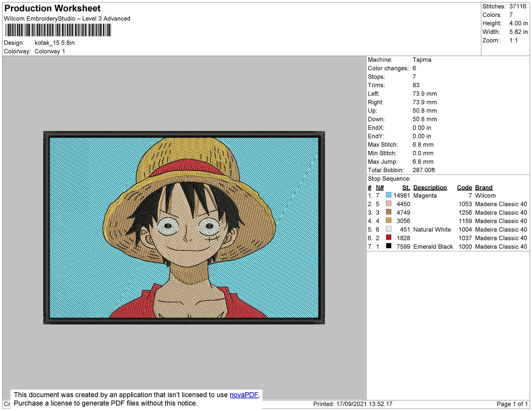The width and height of the screenshot is (532, 411).
Task: Click the machine name "Tajima"
Action: point(422,60)
